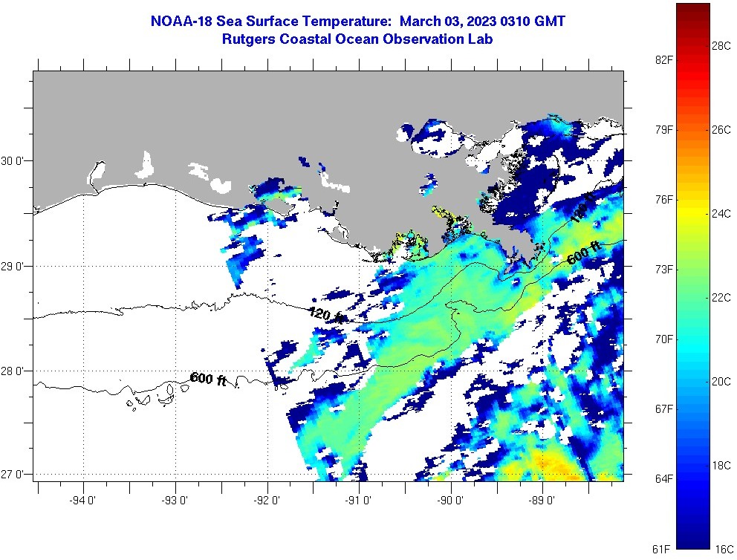The image size is (737, 560).
Task: Click the 70F temperature label
Action: tap(663, 339)
